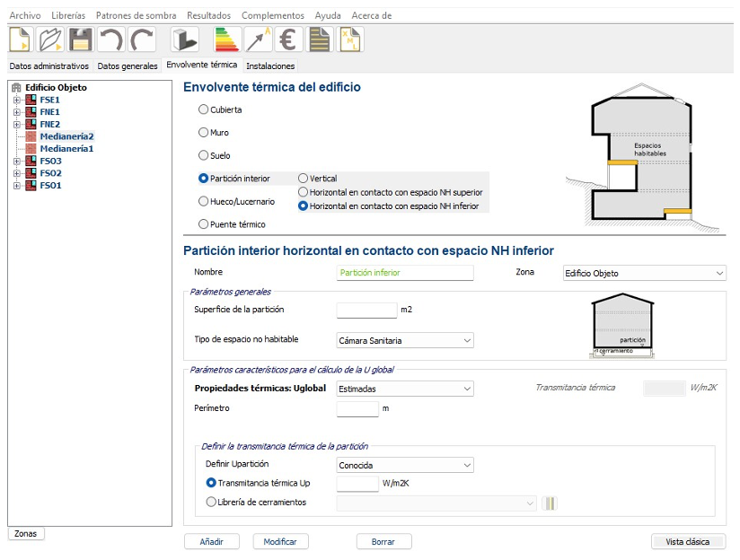Save project with the floppy disk icon
The width and height of the screenshot is (740, 560).
coord(81,40)
